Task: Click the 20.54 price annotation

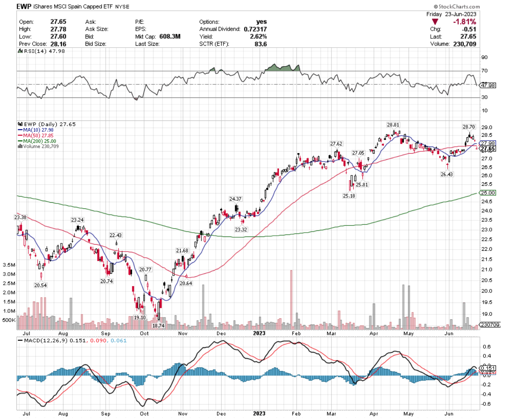Action: pos(40,285)
